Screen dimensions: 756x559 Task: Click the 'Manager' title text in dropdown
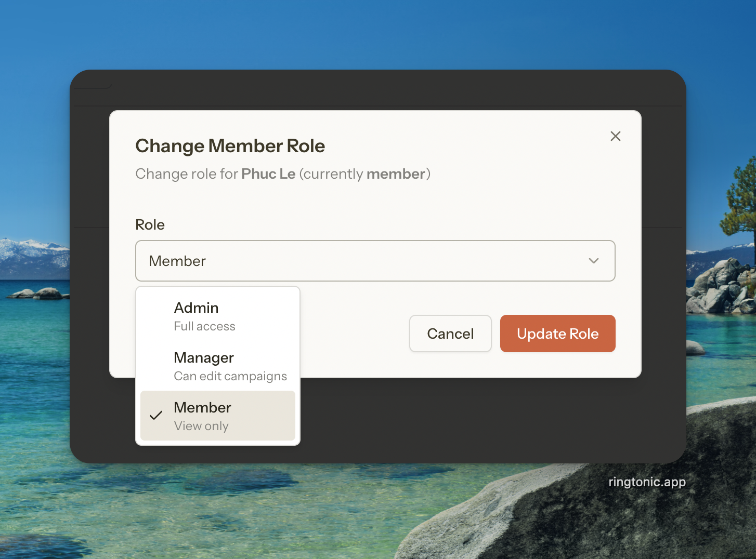[204, 357]
